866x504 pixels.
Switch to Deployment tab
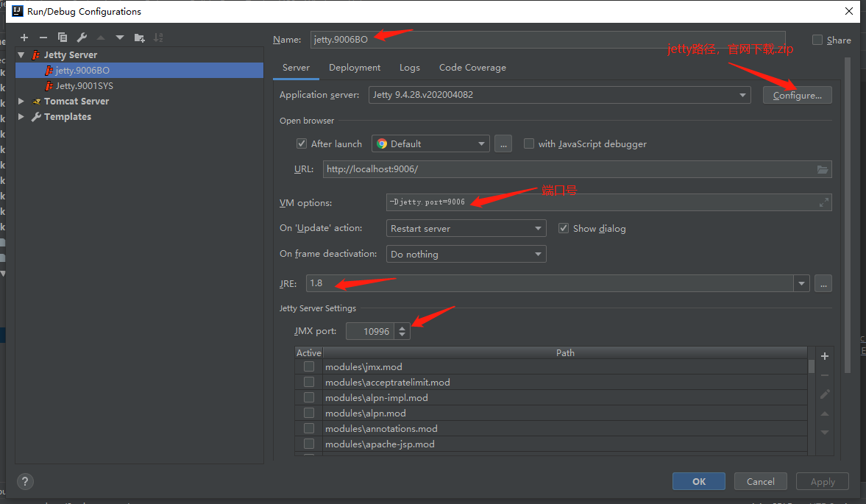(x=355, y=68)
